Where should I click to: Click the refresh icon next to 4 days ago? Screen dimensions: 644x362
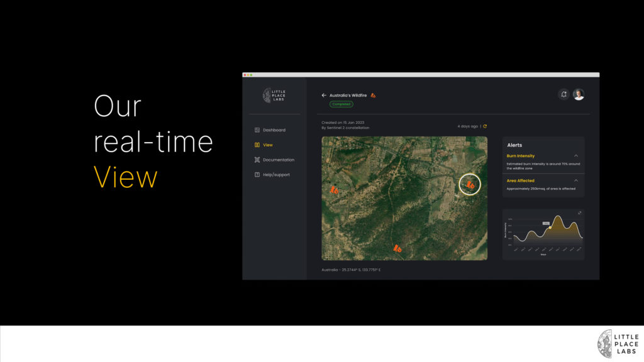click(485, 126)
